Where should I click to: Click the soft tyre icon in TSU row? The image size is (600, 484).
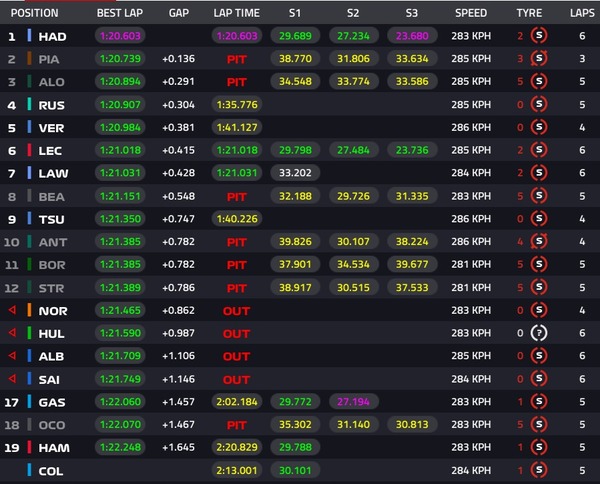539,218
